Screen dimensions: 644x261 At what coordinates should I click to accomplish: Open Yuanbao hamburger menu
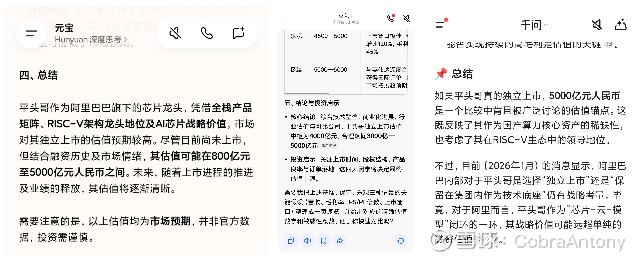point(31,33)
